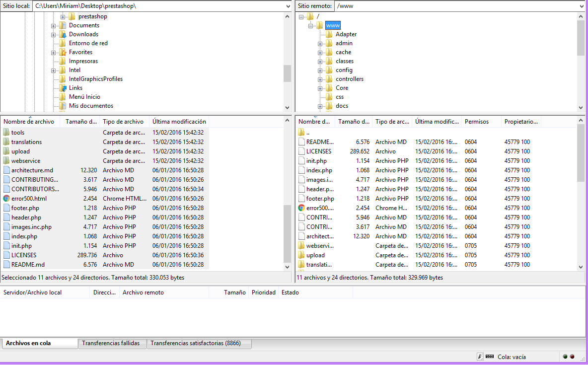Click the folder icon beside local tools
The image size is (588, 365).
[6, 133]
